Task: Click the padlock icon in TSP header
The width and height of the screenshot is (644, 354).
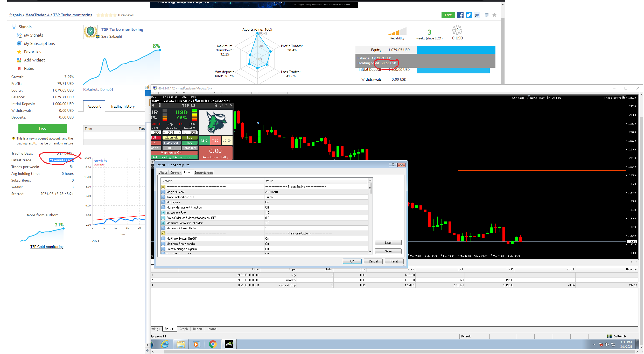Action: pyautogui.click(x=215, y=105)
